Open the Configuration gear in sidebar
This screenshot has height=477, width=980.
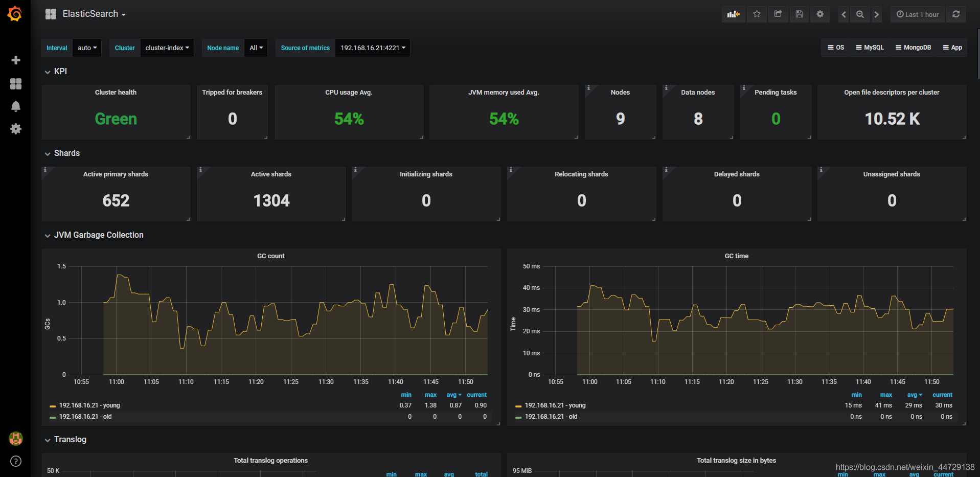(16, 129)
